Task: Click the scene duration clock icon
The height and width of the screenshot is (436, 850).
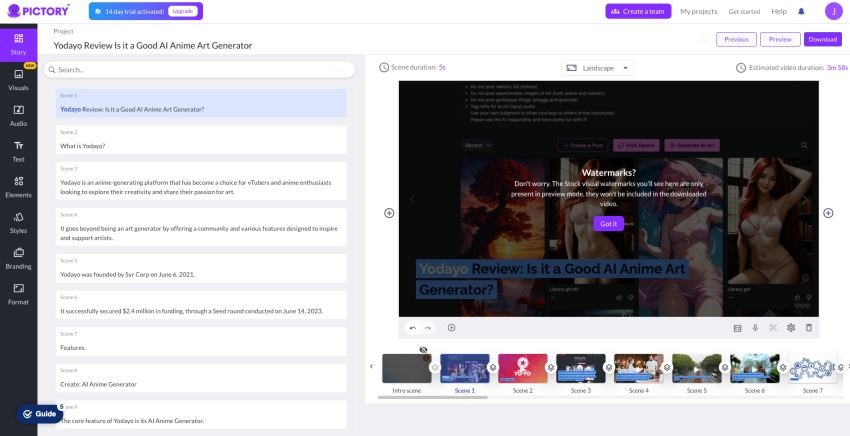Action: click(384, 68)
